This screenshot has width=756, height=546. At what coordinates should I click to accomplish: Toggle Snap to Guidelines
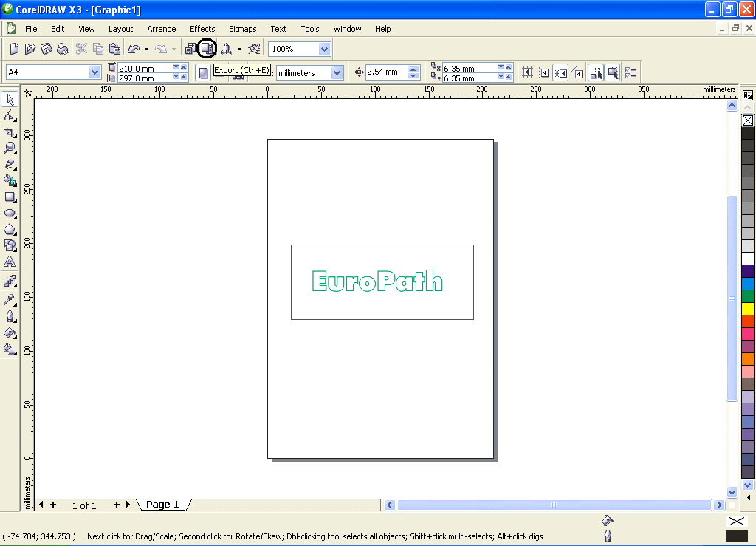pos(544,73)
